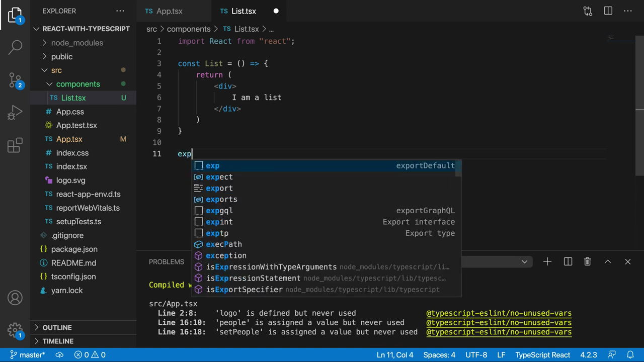Split the editor right

[x=608, y=11]
